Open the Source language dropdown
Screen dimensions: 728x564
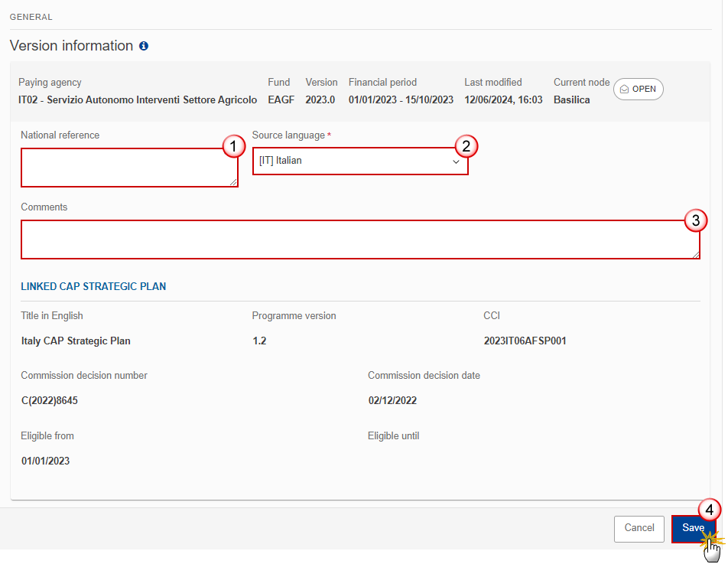tap(360, 161)
